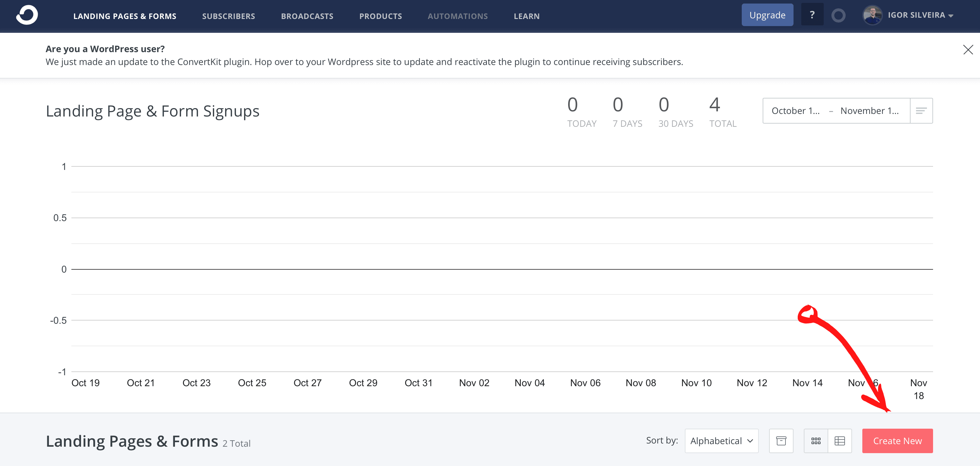
Task: Click the Upgrade button
Action: (768, 15)
